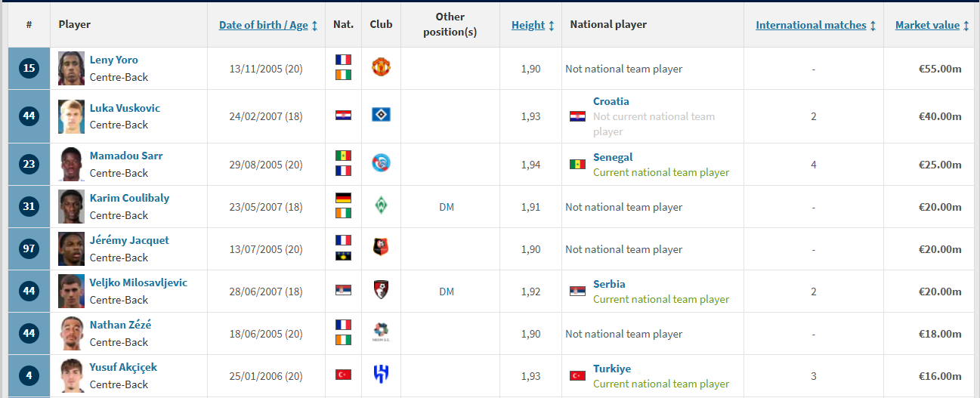
Task: Open Leny Yoro player profile
Action: point(113,60)
